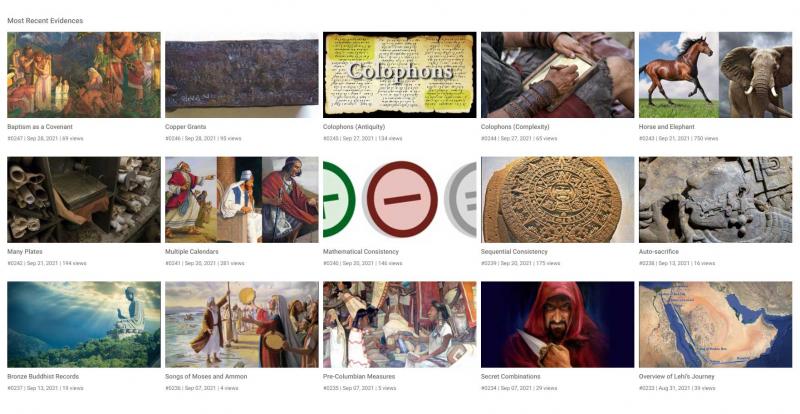Image resolution: width=800 pixels, height=414 pixels.
Task: Click the Overview of Lehi's Journey title
Action: point(677,377)
